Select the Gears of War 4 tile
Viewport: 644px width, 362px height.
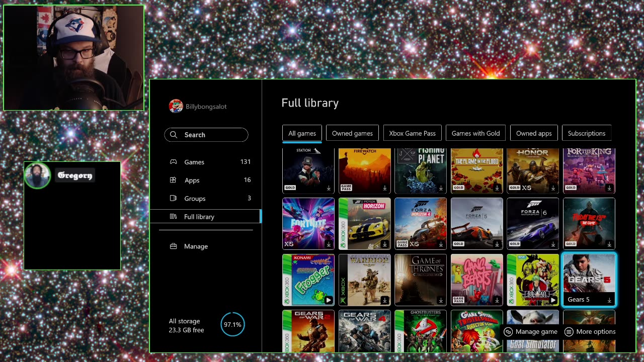click(x=365, y=331)
